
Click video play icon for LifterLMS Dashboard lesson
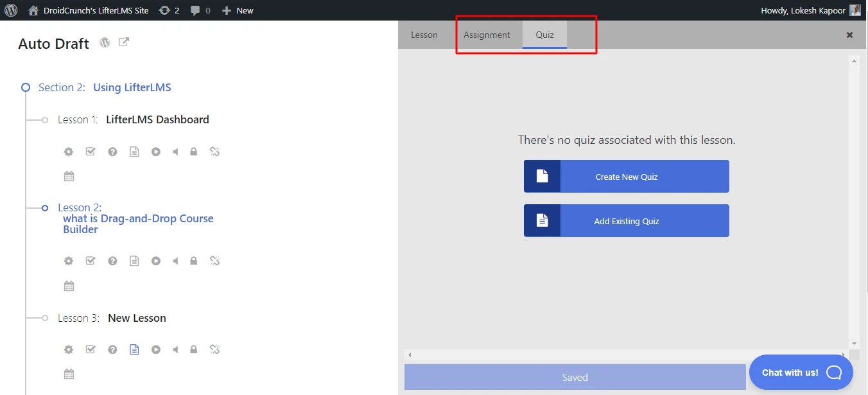(x=156, y=152)
